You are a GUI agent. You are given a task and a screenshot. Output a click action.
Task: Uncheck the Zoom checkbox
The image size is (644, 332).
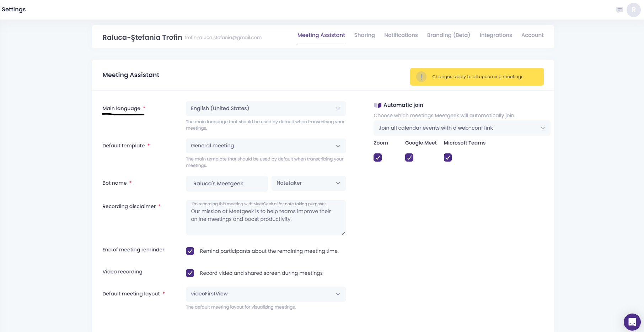click(x=377, y=158)
